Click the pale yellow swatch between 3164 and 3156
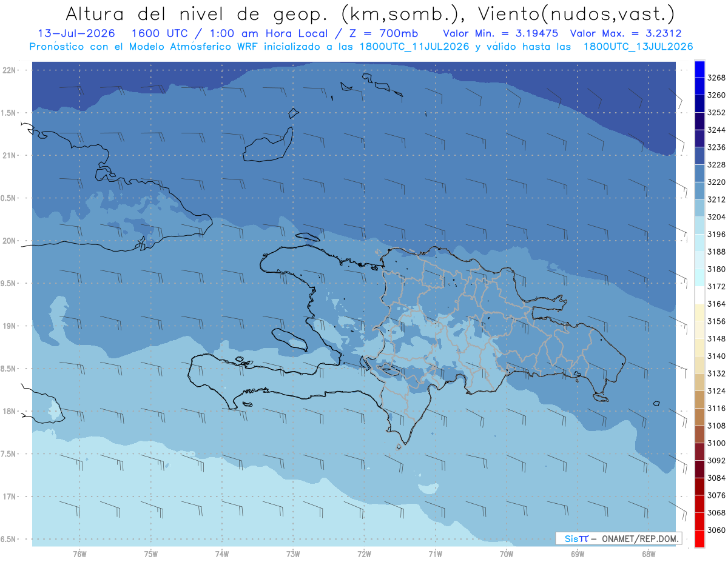Viewport: 728px width, 562px height. [699, 312]
